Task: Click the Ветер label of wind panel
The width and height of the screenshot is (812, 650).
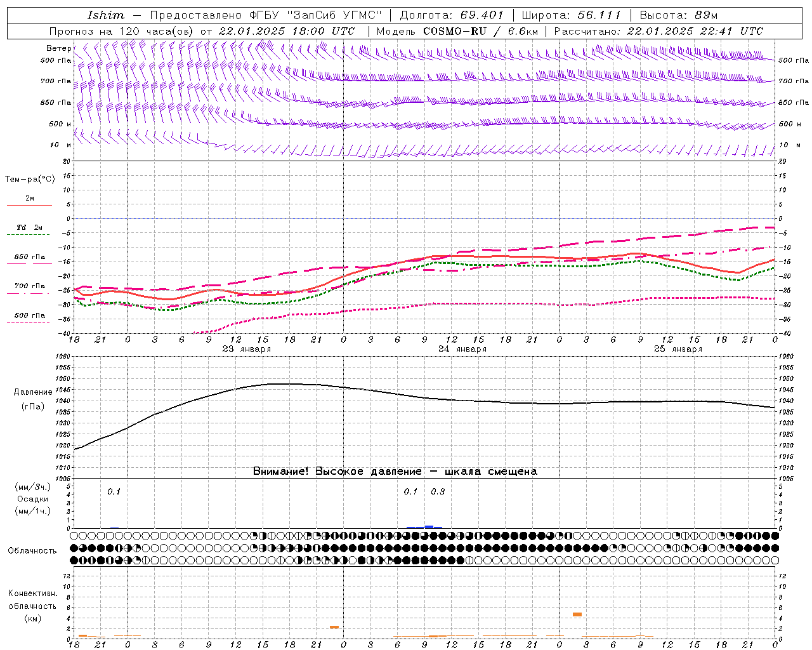Action: tap(58, 48)
